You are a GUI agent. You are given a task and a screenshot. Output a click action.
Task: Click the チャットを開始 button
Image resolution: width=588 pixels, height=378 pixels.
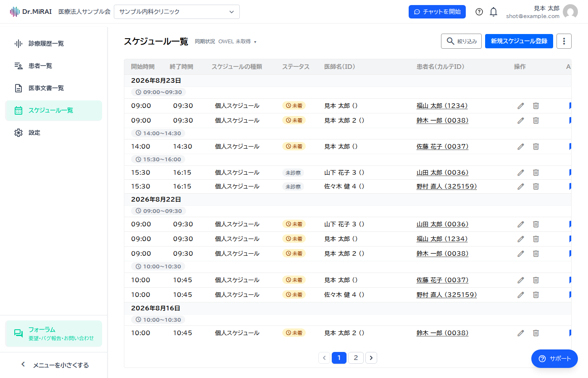point(437,12)
